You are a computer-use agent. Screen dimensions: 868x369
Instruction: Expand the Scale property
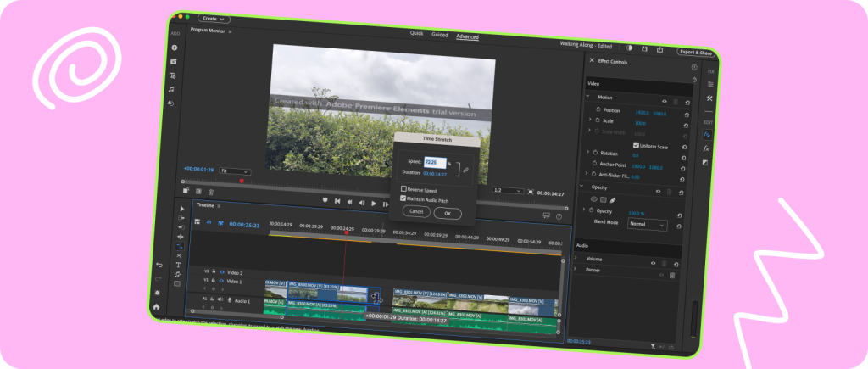pyautogui.click(x=590, y=120)
